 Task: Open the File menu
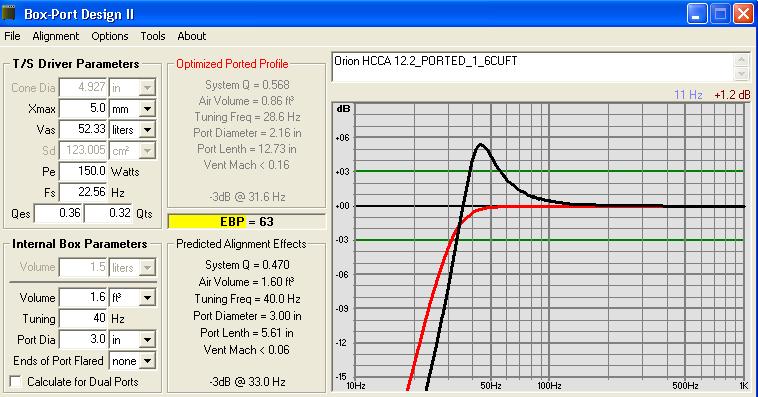(x=12, y=36)
